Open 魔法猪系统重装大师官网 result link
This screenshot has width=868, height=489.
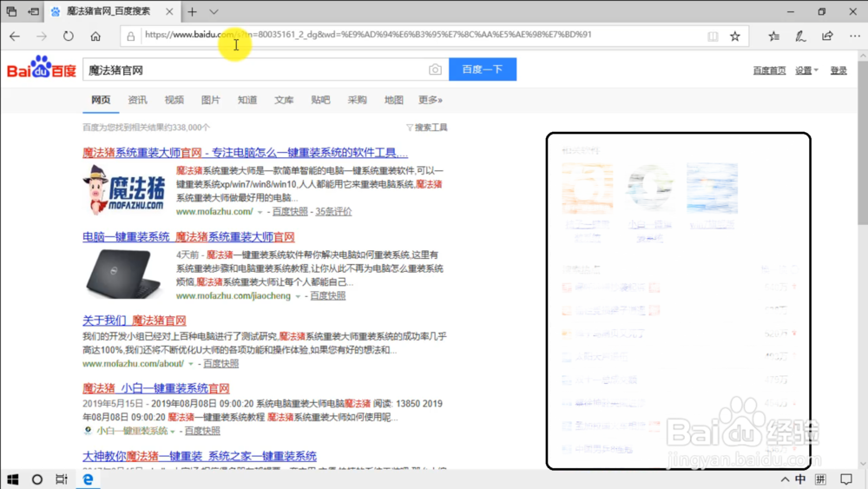tap(246, 152)
